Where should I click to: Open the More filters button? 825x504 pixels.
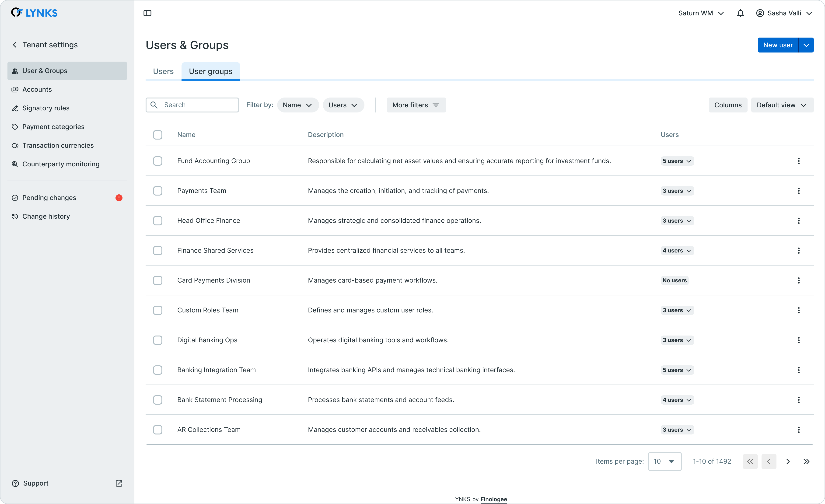coord(416,105)
